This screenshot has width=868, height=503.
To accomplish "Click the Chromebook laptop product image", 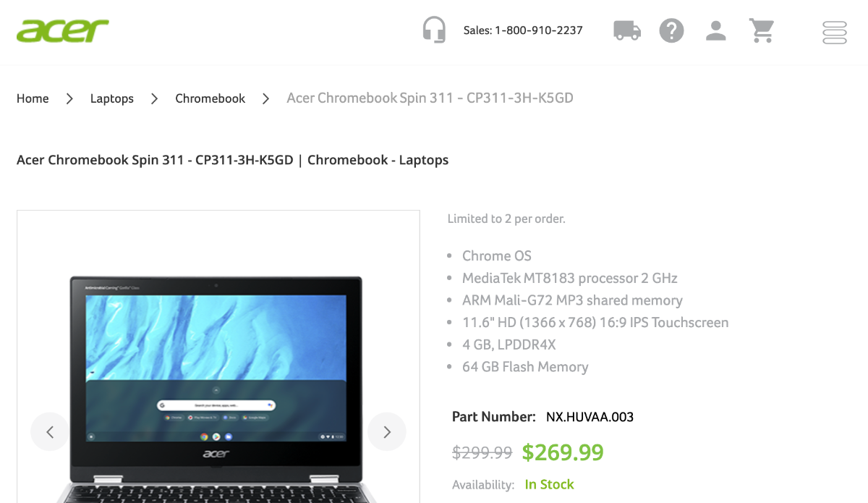I will tap(217, 384).
